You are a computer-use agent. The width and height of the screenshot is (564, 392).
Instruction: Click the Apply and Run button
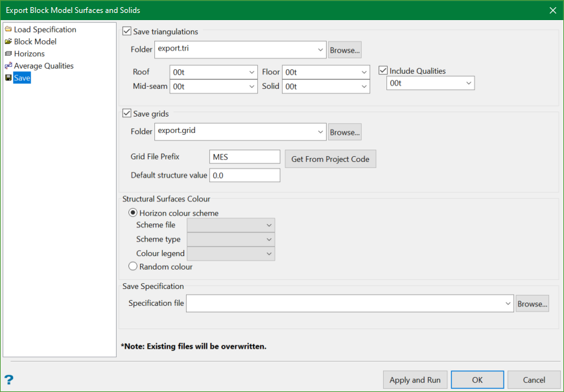(x=414, y=380)
